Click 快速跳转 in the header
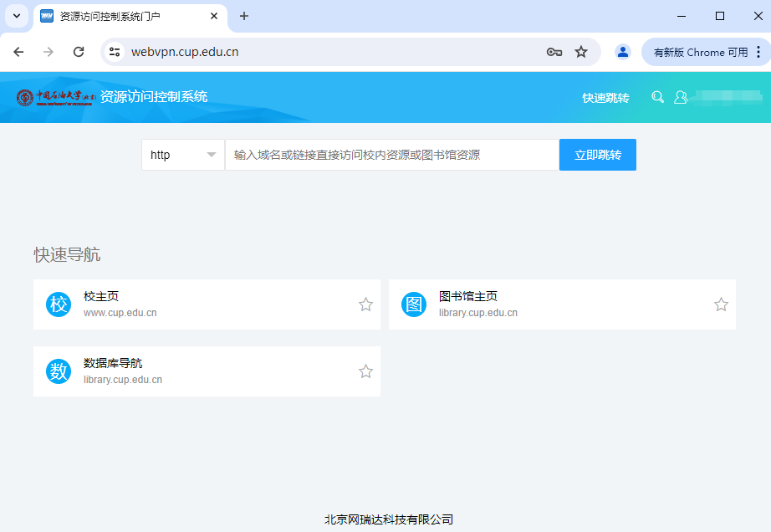The width and height of the screenshot is (771, 532). point(605,98)
